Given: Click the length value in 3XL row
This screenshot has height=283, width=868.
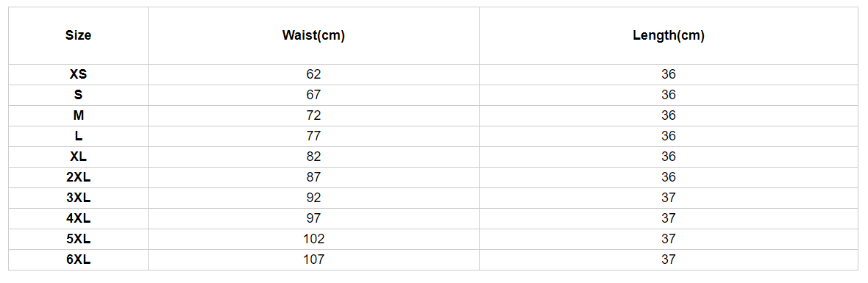Looking at the screenshot, I should 668,198.
